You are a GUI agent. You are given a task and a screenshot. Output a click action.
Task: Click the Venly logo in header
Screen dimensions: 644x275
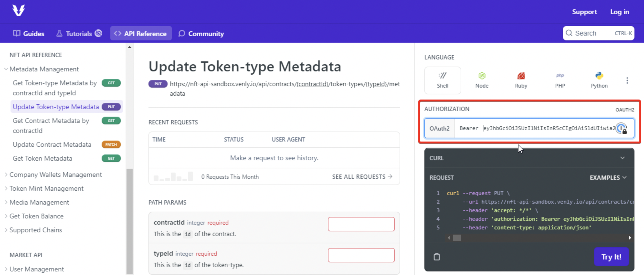[19, 11]
